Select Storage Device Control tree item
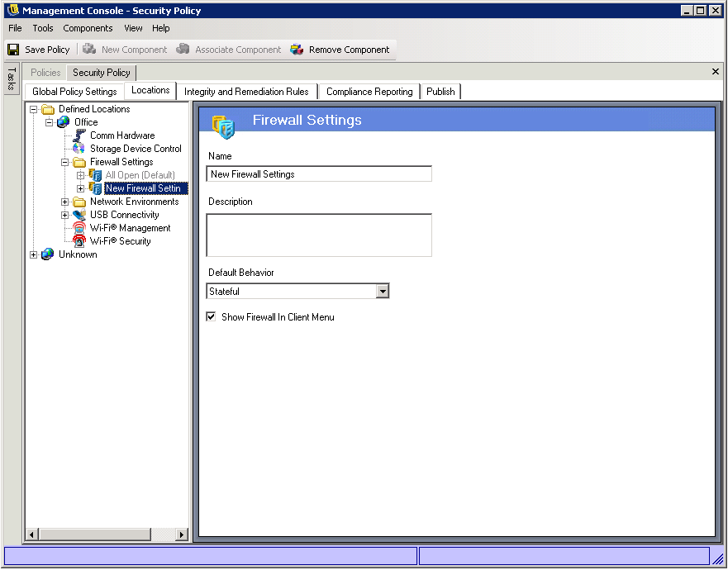Viewport: 728px width, 570px height. [136, 149]
